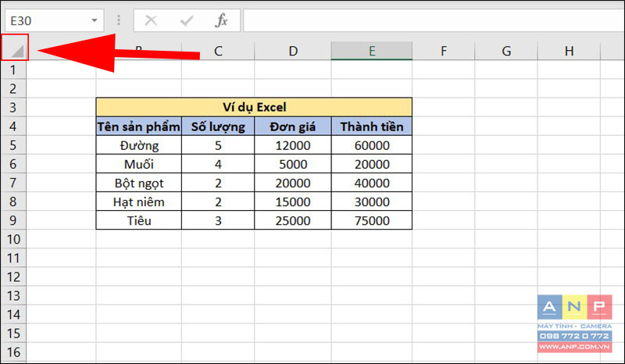Click the 'Ví dụ Excel' title cell
Viewport: 625px width, 364px height.
(254, 107)
